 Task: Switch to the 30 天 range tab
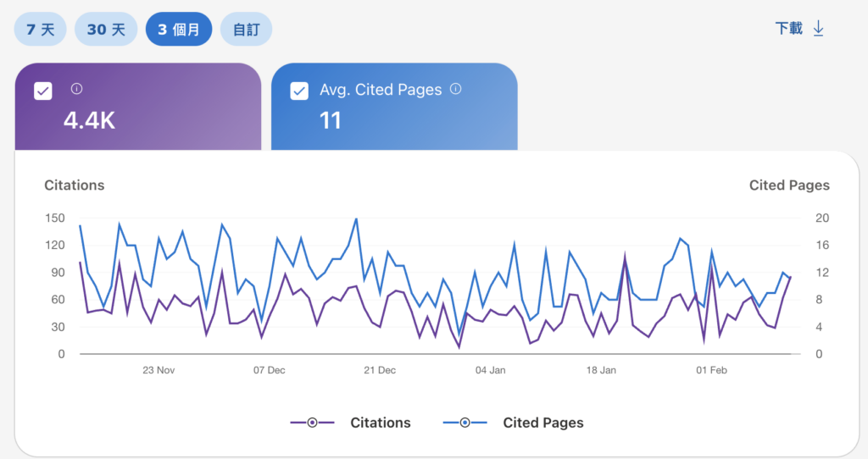[x=106, y=30]
